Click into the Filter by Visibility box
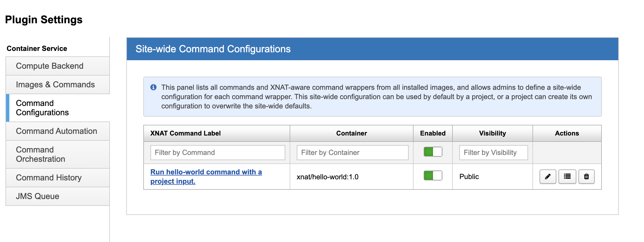Viewport: 644px width, 242px height. click(x=493, y=152)
